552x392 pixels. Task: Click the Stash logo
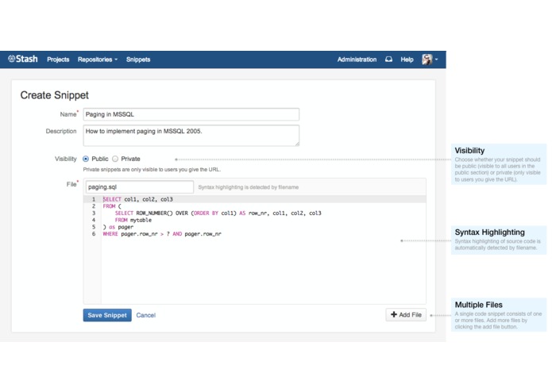click(x=23, y=59)
